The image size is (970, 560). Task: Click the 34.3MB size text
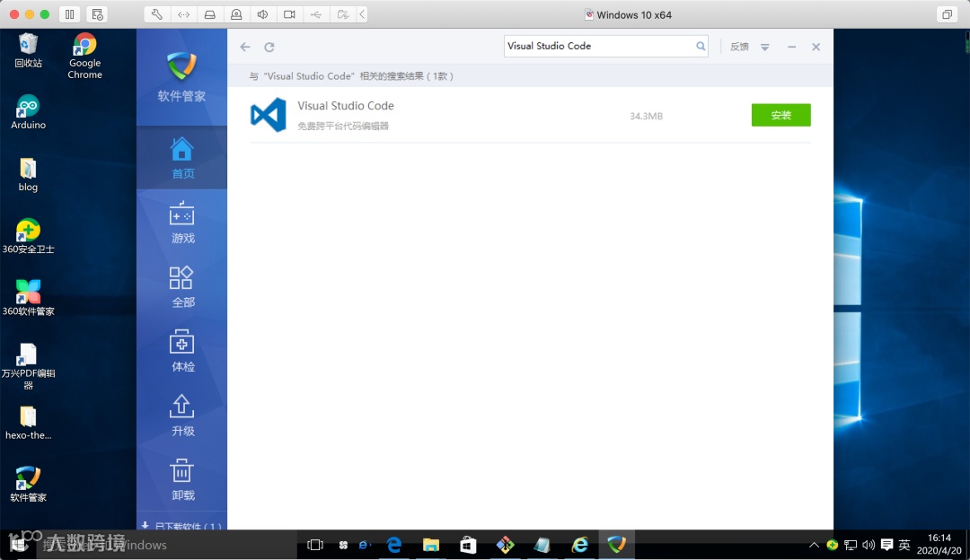646,116
